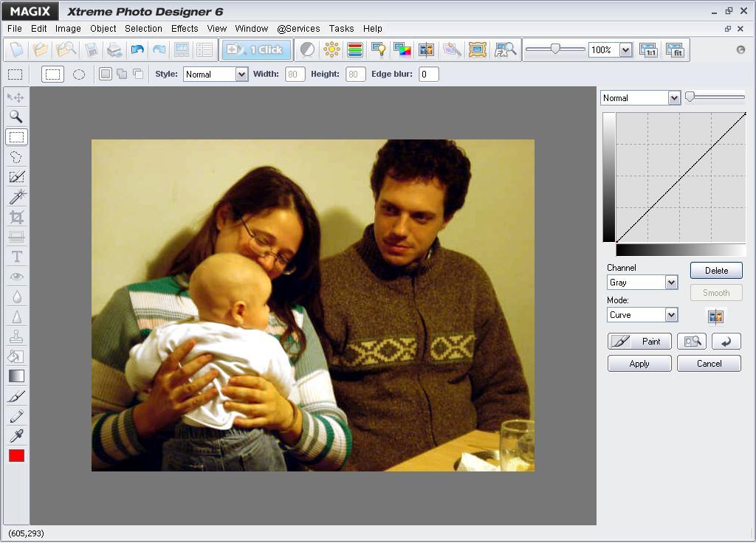Image resolution: width=756 pixels, height=543 pixels.
Task: Pick the Text tool
Action: 16,255
